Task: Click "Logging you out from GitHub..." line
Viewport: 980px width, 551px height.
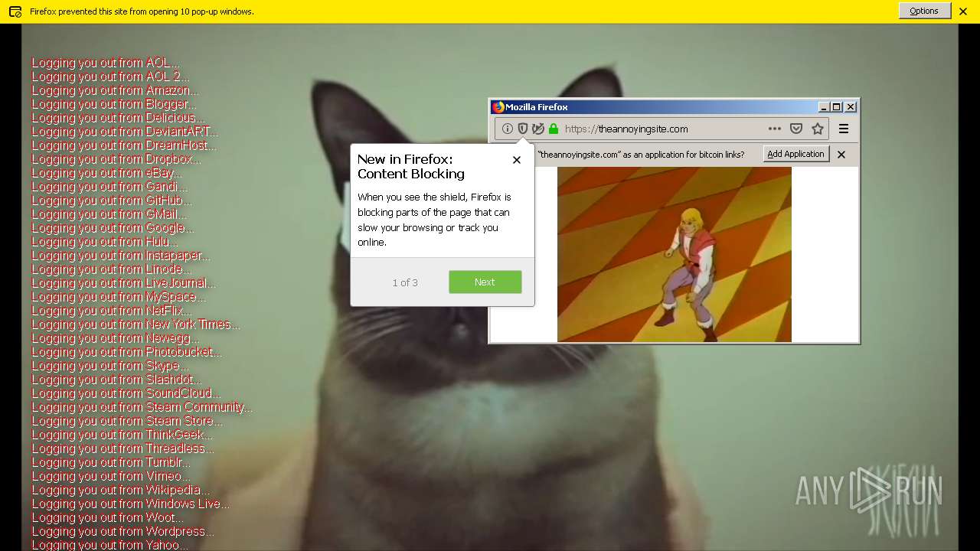Action: (112, 201)
